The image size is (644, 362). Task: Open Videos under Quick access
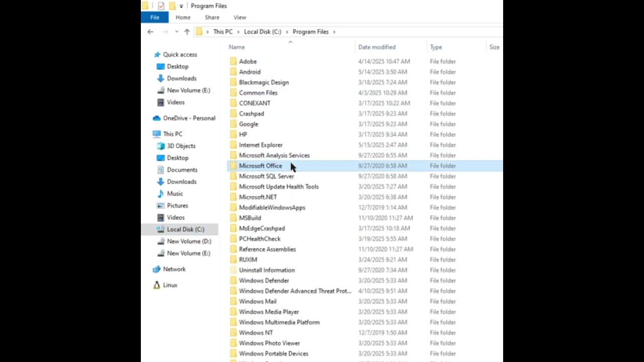pos(176,102)
